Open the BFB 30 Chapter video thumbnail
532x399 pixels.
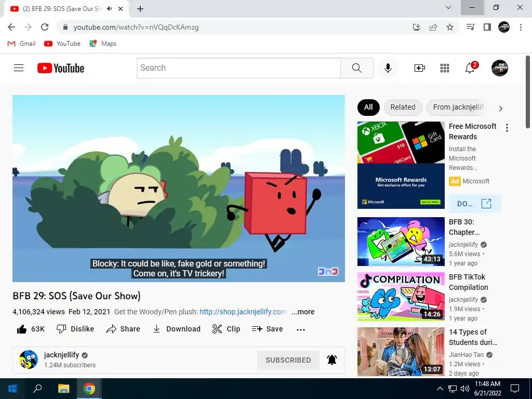401,242
